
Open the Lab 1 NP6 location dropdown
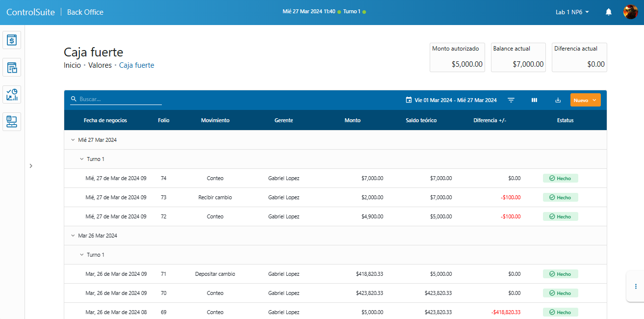tap(572, 12)
